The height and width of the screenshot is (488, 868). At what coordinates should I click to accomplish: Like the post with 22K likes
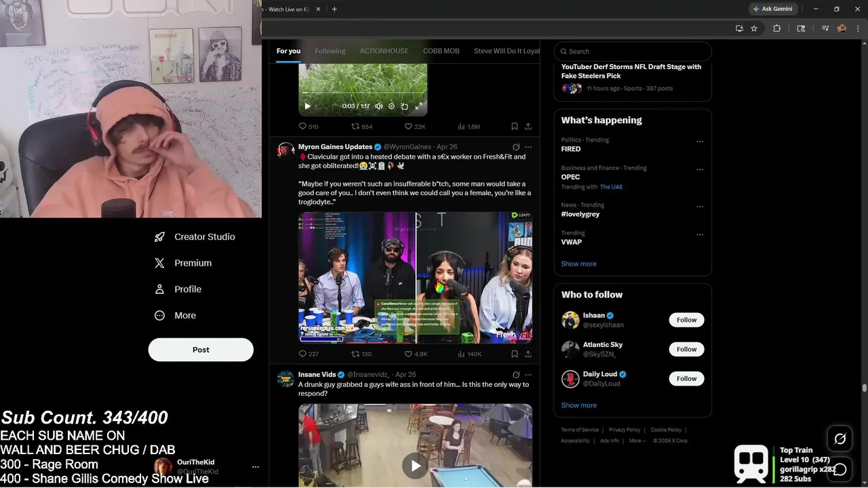(x=415, y=127)
